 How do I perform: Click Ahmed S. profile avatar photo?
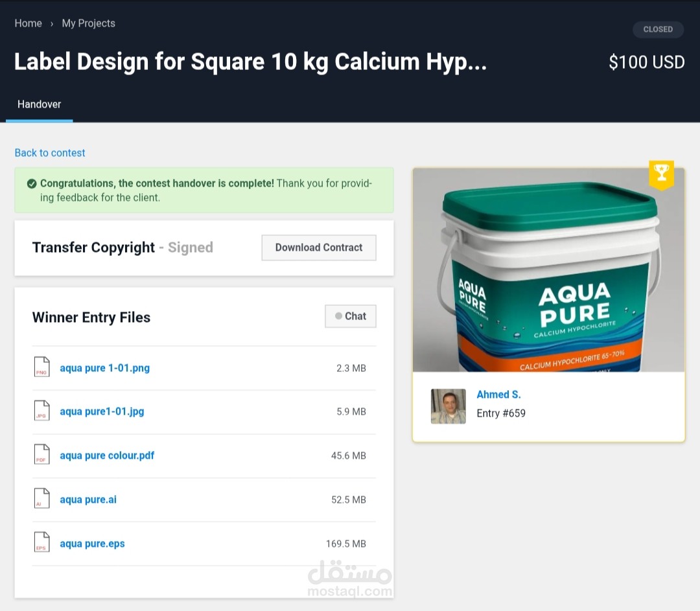point(449,406)
